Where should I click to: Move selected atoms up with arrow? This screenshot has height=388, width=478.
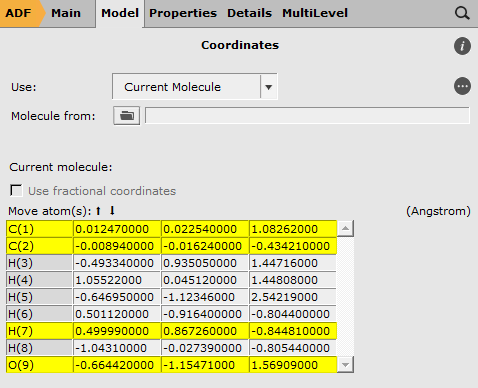(98, 211)
